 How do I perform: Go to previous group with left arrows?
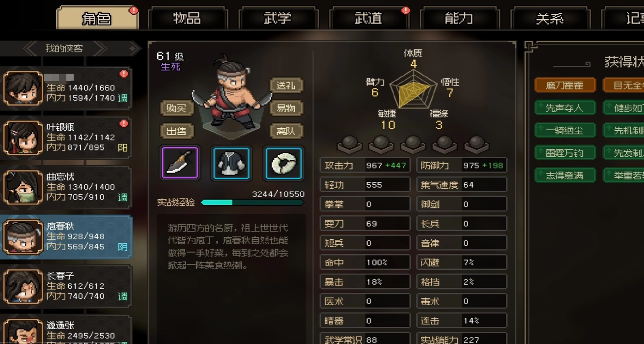[x=30, y=48]
